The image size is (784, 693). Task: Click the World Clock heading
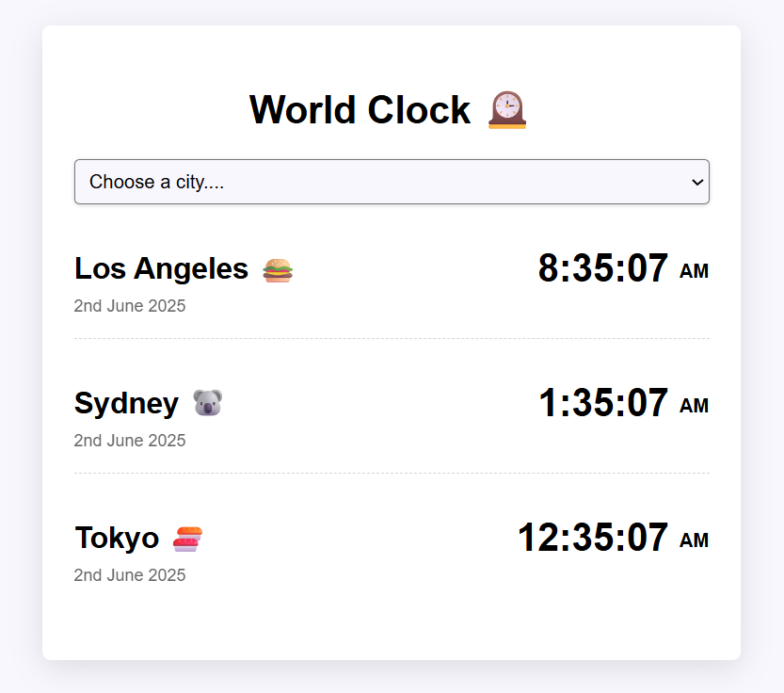(360, 110)
